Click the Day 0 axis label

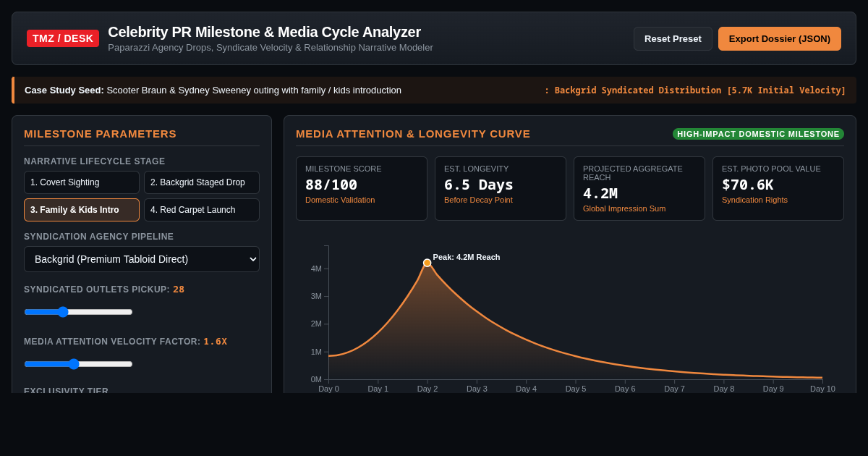coord(328,389)
